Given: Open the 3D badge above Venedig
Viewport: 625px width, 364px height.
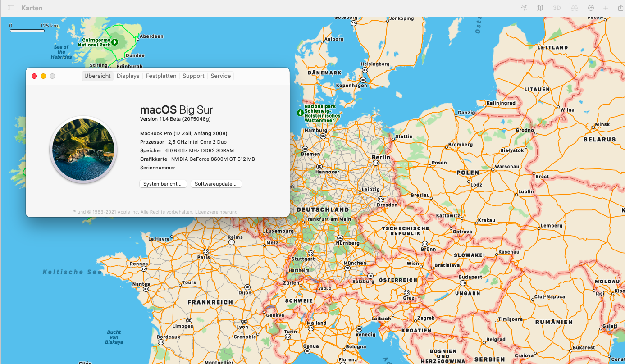Looking at the screenshot, I should (359, 329).
